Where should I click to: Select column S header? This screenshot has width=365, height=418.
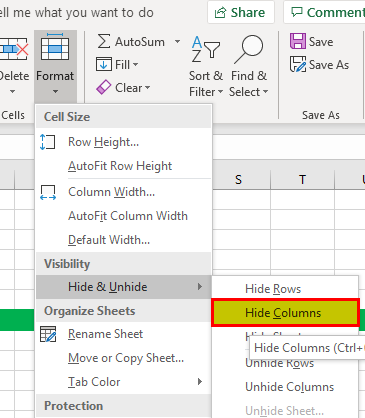point(238,180)
